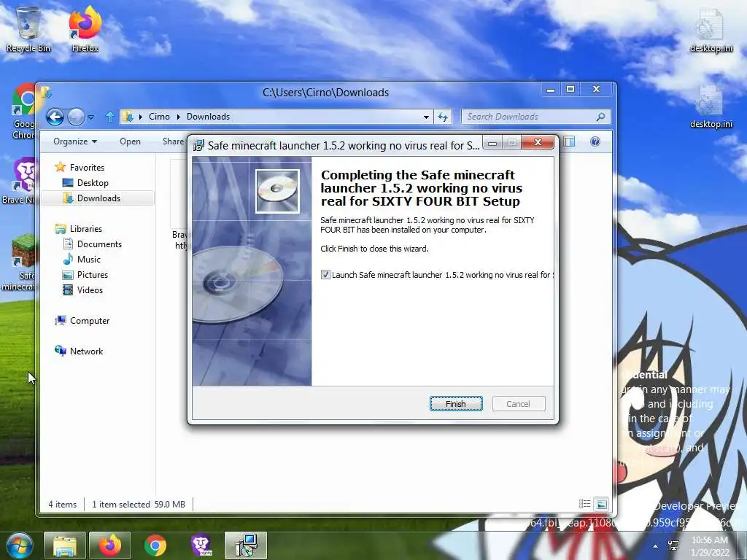Viewport: 747px width, 560px height.
Task: Click the address bar folder icon
Action: [127, 117]
